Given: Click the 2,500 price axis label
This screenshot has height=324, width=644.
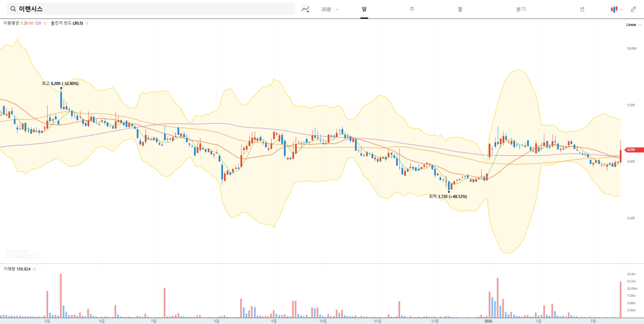Looking at the screenshot, I should coord(631,218).
